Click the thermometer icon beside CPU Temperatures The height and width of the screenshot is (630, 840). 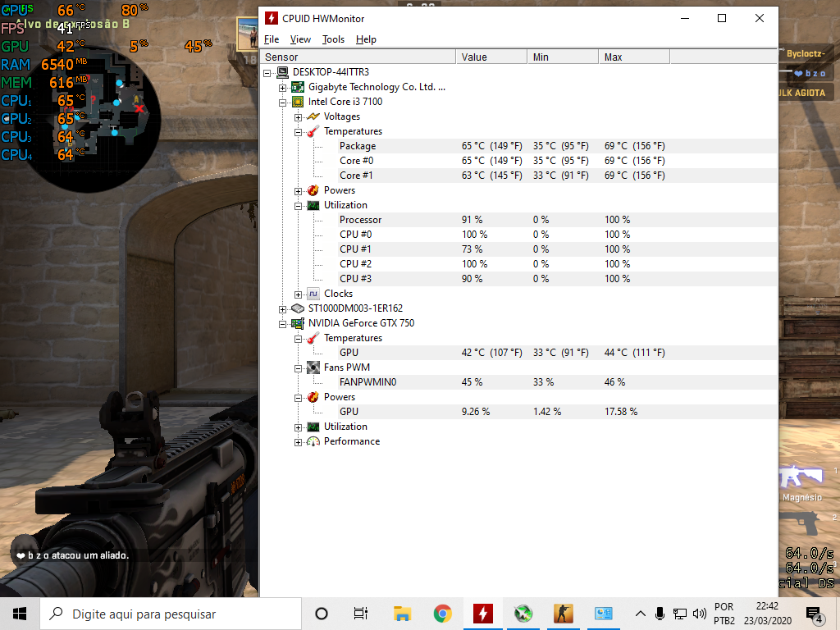point(313,131)
